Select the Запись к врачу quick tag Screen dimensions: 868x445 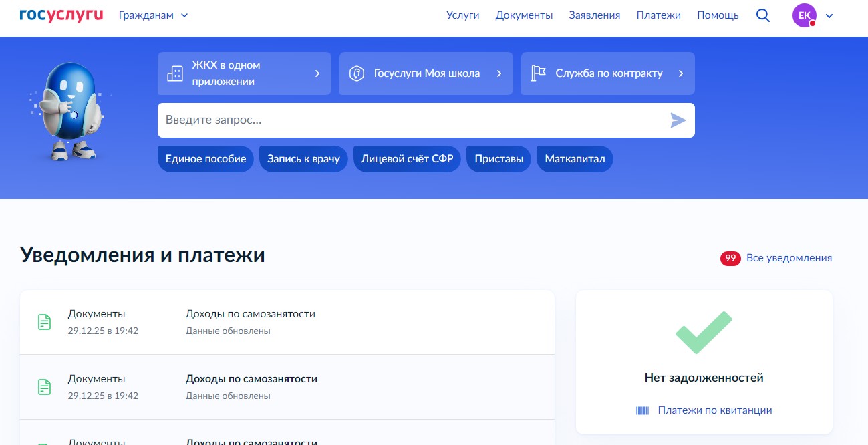pos(303,158)
